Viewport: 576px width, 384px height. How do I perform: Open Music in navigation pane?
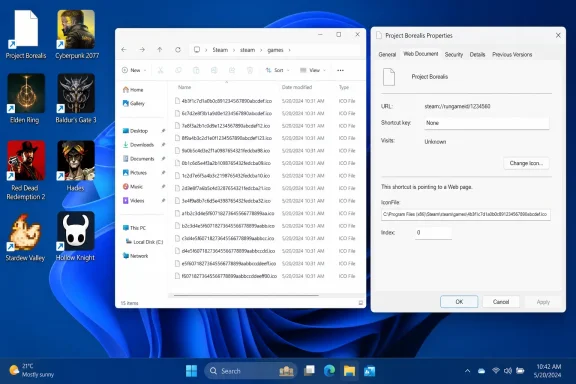click(133, 187)
